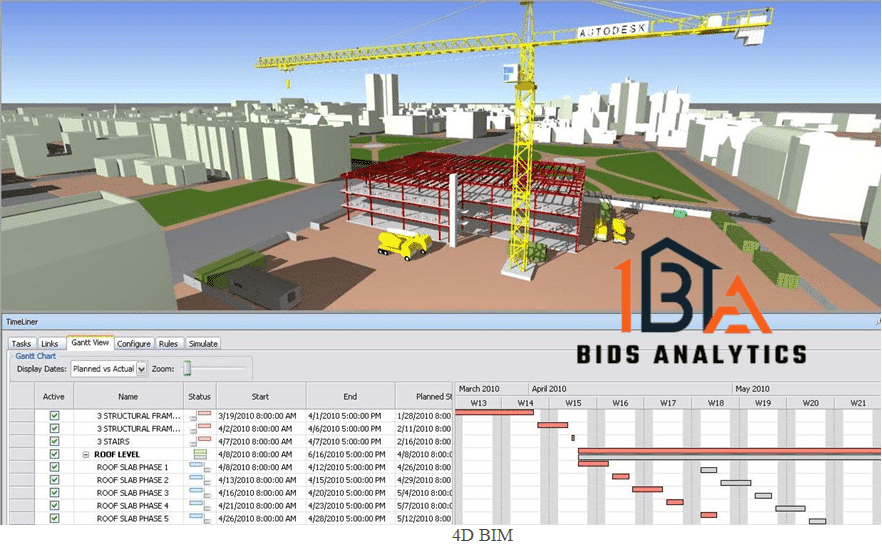Collapse the ROOF LEVEL task group

coord(86,455)
